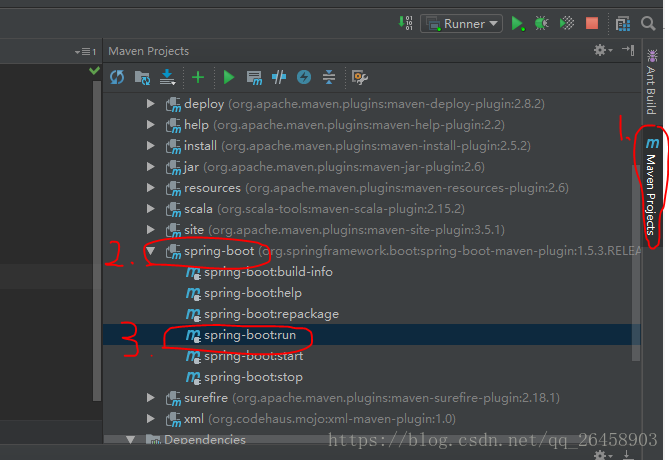Click the resources plugin folder icon
The height and width of the screenshot is (460, 669).
pos(173,188)
